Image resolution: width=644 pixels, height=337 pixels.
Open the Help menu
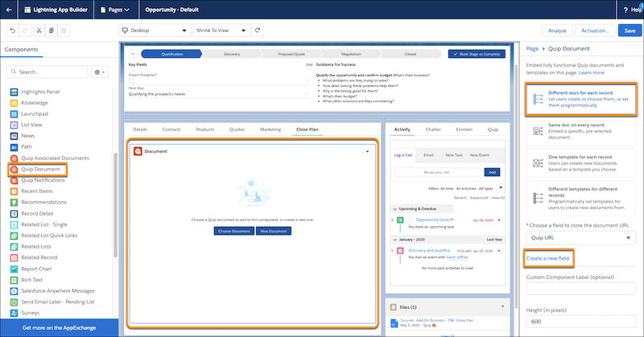click(x=632, y=10)
